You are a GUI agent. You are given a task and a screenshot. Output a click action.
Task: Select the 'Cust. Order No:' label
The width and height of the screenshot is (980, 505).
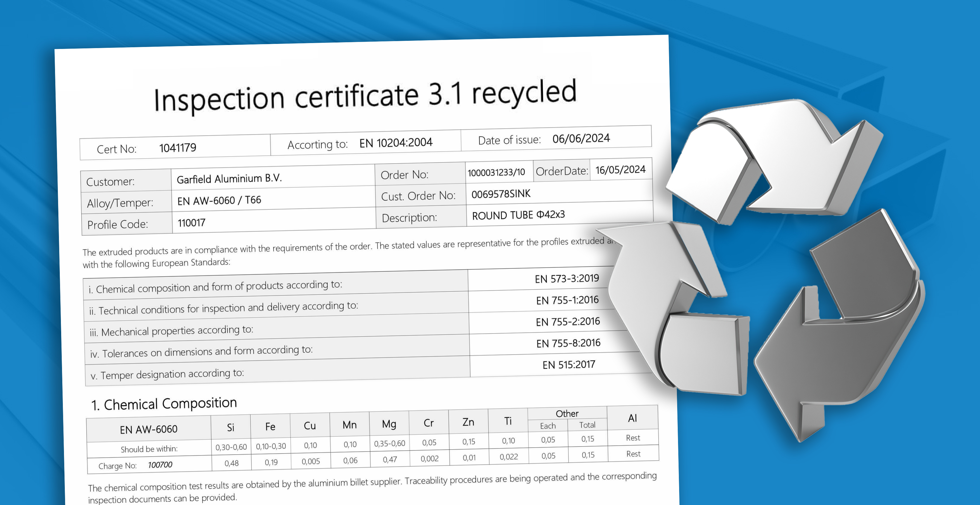(x=418, y=196)
